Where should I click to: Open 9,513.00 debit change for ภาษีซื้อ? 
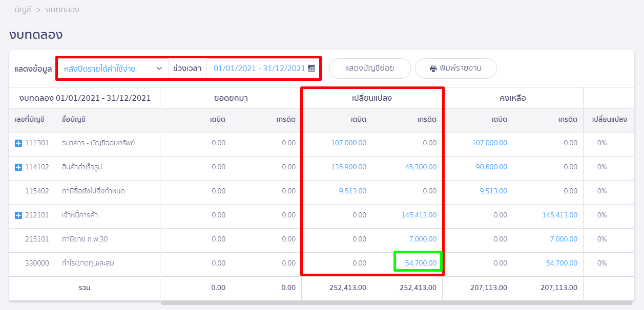(x=352, y=191)
